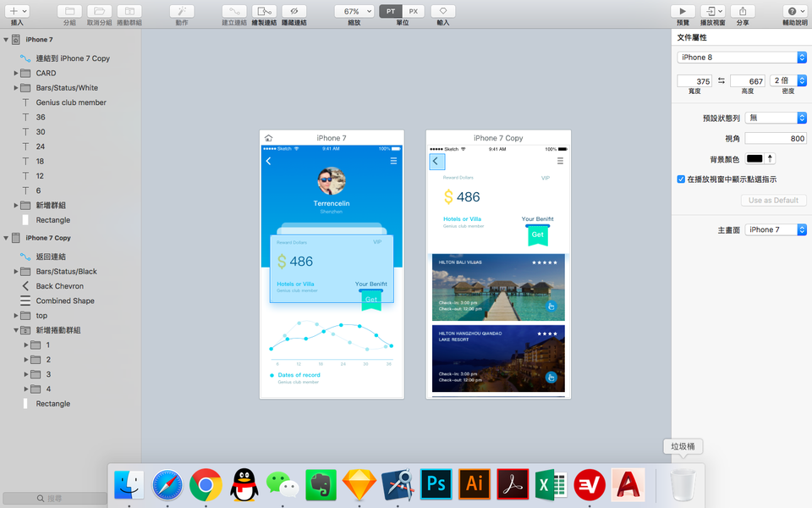Open Sketch from the dock

click(359, 485)
